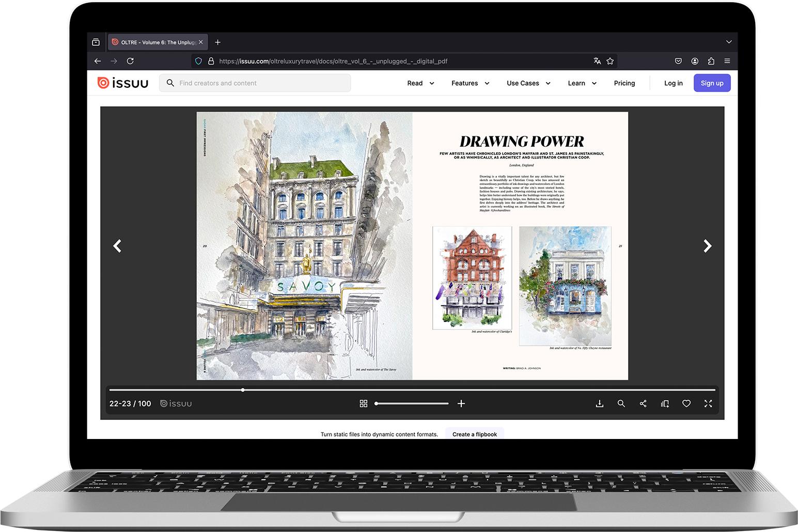Image resolution: width=798 pixels, height=532 pixels.
Task: Open the page translate icon
Action: pyautogui.click(x=597, y=61)
